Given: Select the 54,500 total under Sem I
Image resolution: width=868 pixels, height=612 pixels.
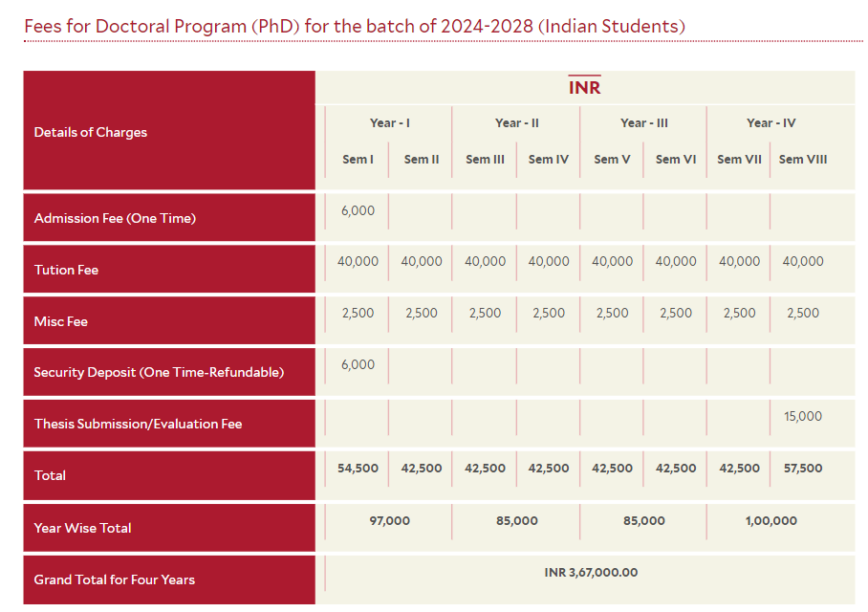Looking at the screenshot, I should 357,469.
